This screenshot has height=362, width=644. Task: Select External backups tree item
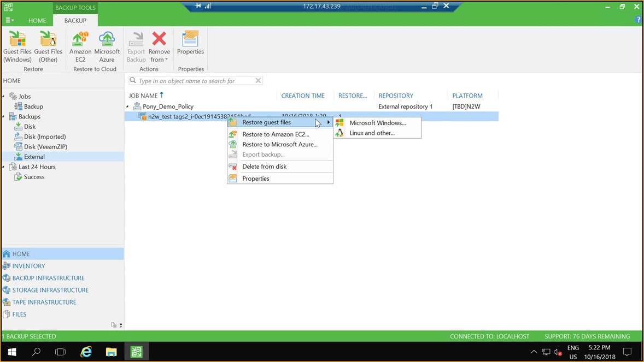(x=34, y=157)
